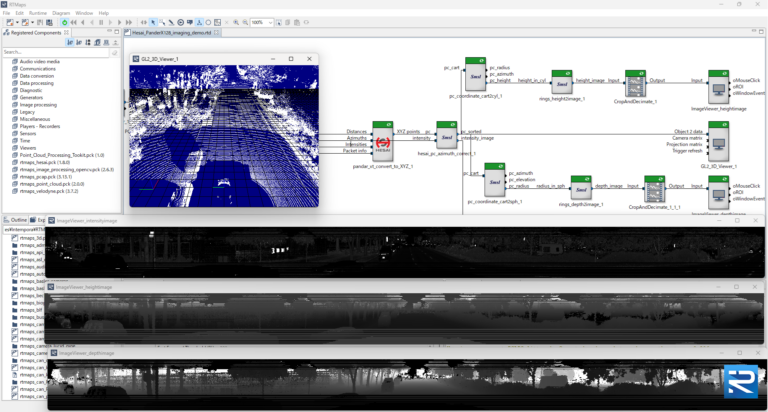Open the Runtime menu
This screenshot has height=412, width=768.
(38, 13)
